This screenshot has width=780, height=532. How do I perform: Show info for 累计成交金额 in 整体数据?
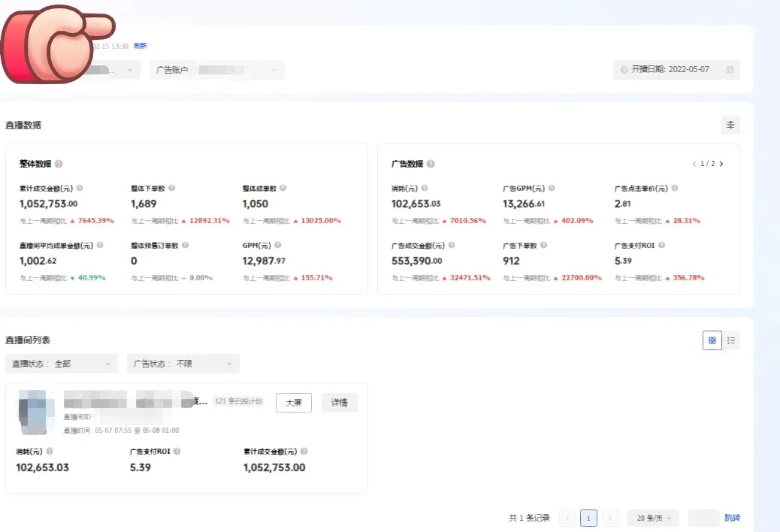click(80, 189)
